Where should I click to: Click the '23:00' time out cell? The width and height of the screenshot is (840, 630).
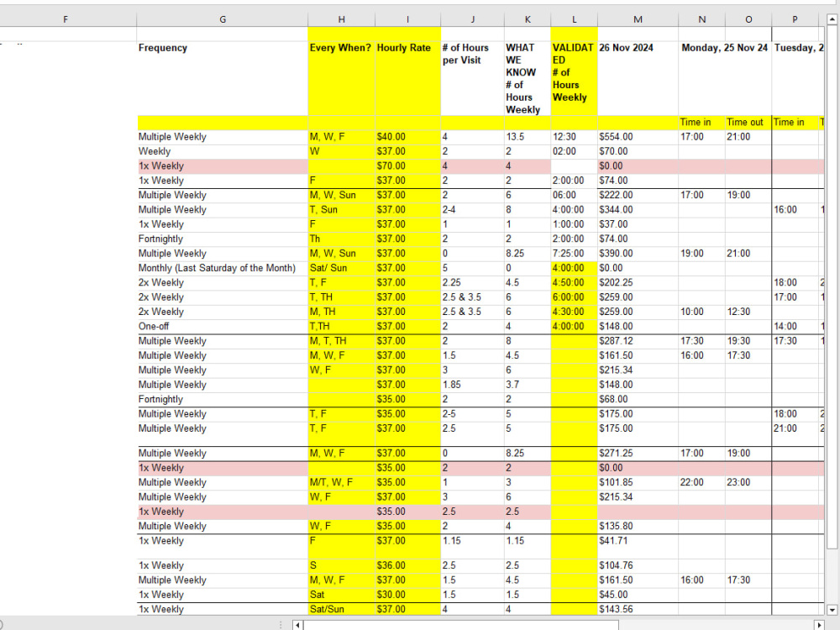tap(748, 482)
